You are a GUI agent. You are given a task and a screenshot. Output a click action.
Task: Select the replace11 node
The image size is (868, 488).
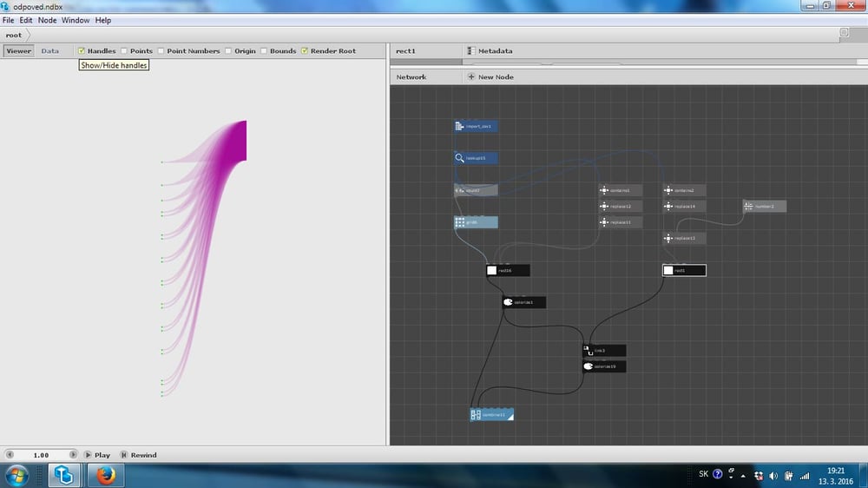[620, 222]
